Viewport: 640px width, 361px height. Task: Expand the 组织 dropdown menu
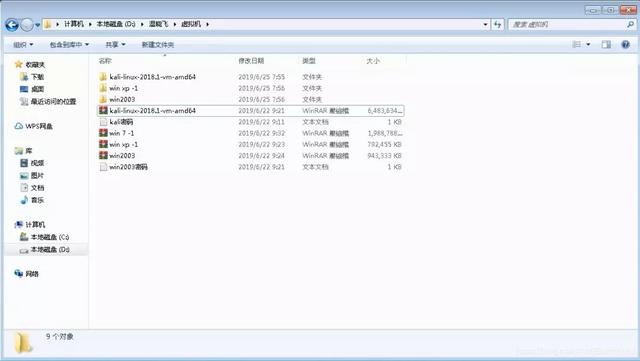point(23,45)
